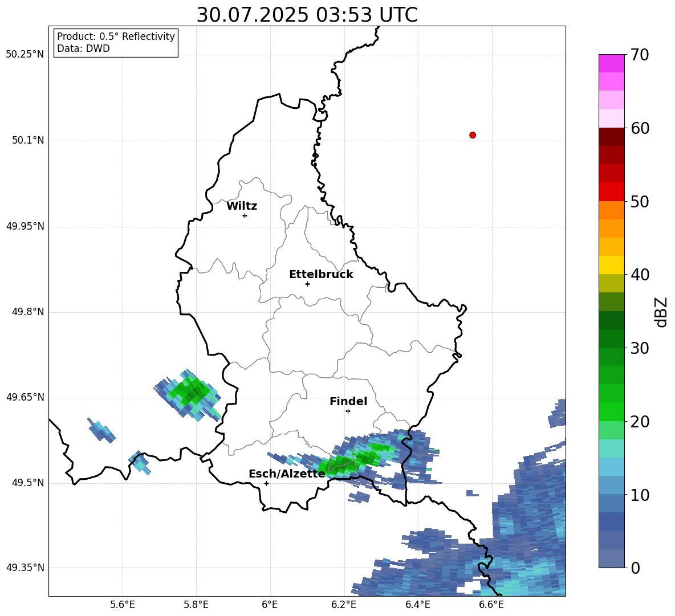
Task: Click the 50.25°N latitude label
Action: tap(25, 55)
